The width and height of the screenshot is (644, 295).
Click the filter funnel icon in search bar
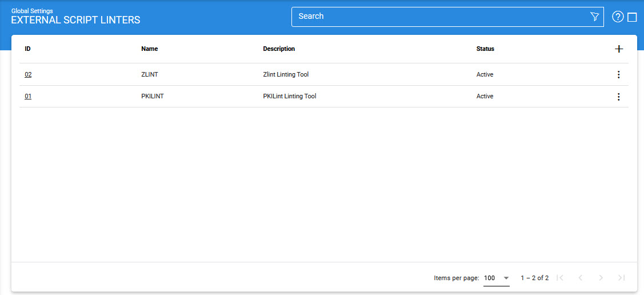pyautogui.click(x=594, y=17)
